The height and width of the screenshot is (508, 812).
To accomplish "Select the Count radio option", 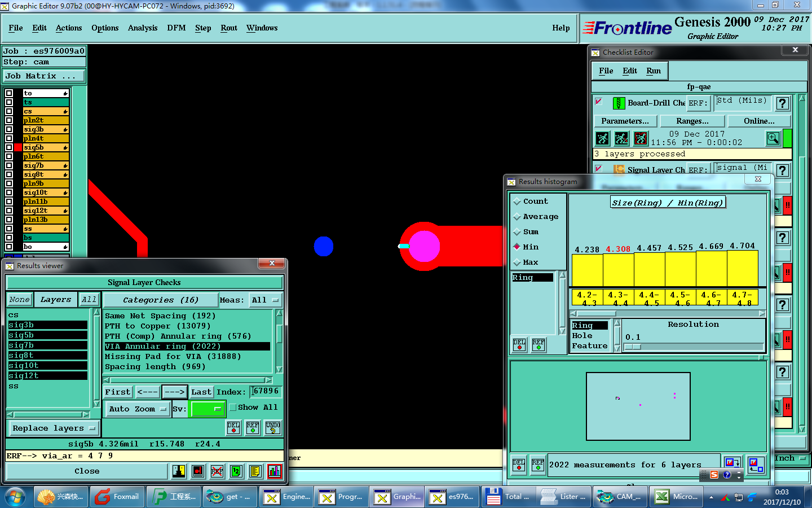I will click(517, 202).
